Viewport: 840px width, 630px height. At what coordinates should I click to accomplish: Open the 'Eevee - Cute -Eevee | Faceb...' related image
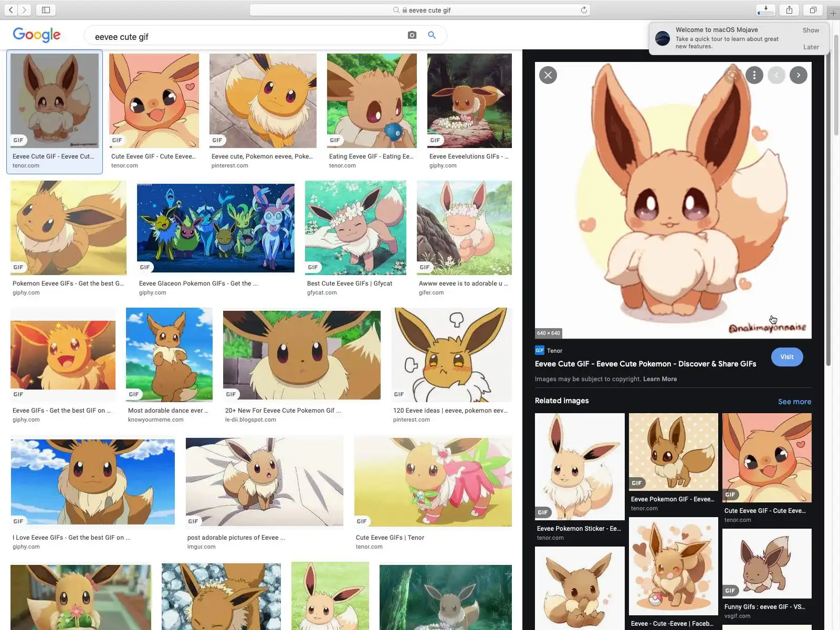pyautogui.click(x=674, y=566)
